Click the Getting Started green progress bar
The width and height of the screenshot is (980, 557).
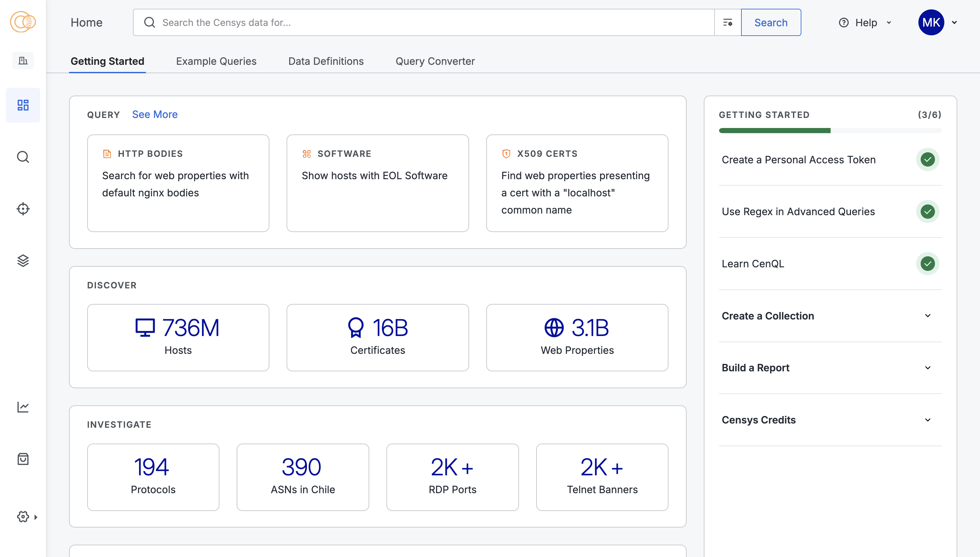tap(774, 131)
